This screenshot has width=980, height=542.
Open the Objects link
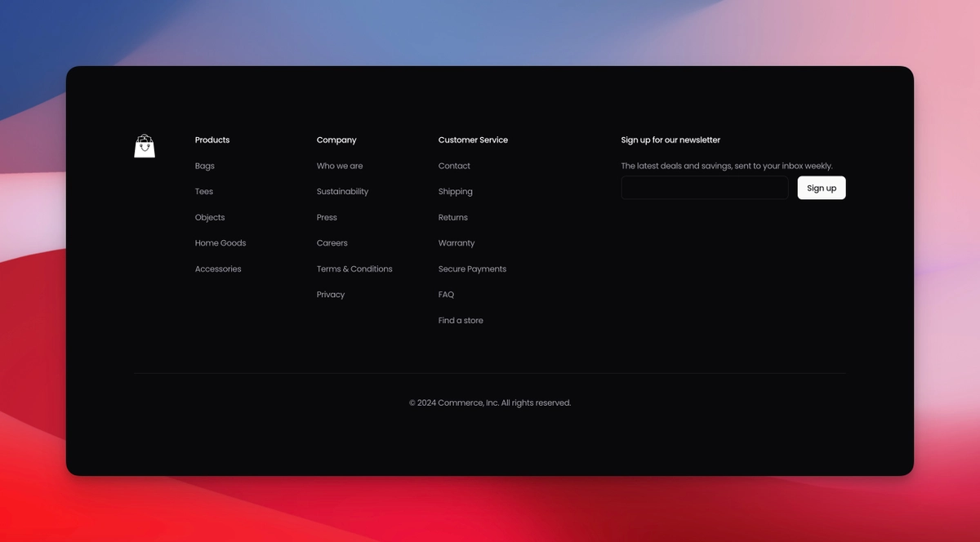(x=210, y=217)
